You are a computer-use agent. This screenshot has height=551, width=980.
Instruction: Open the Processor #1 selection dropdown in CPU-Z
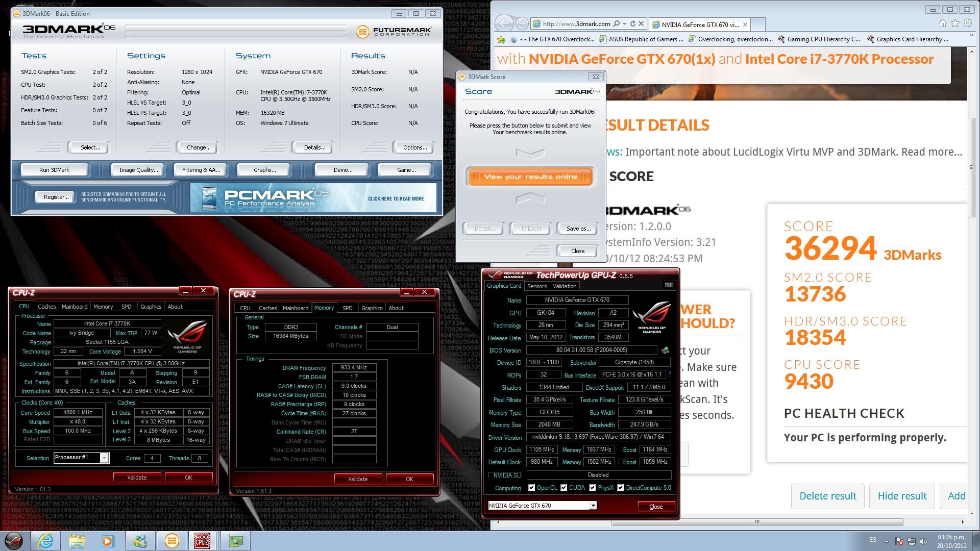(104, 458)
